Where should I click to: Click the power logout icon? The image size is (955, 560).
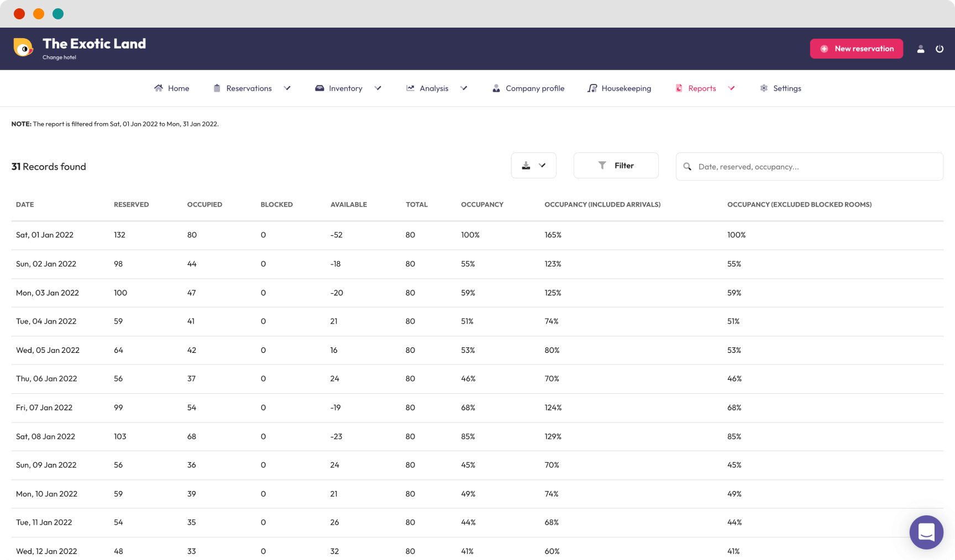tap(940, 49)
